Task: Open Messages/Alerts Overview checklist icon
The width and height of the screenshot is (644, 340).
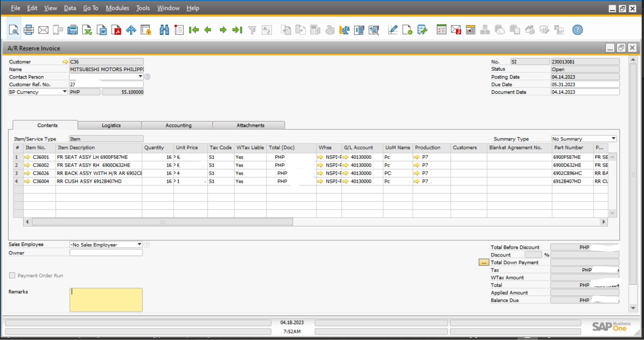Action: [x=441, y=30]
